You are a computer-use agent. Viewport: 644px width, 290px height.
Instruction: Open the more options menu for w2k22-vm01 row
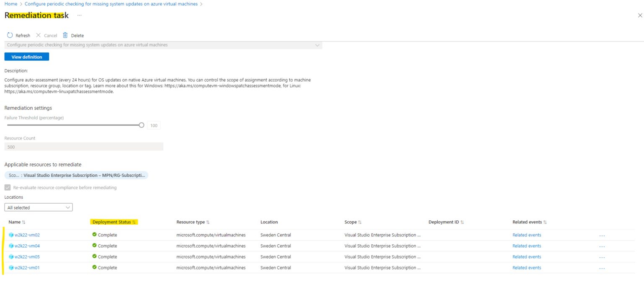click(x=602, y=268)
